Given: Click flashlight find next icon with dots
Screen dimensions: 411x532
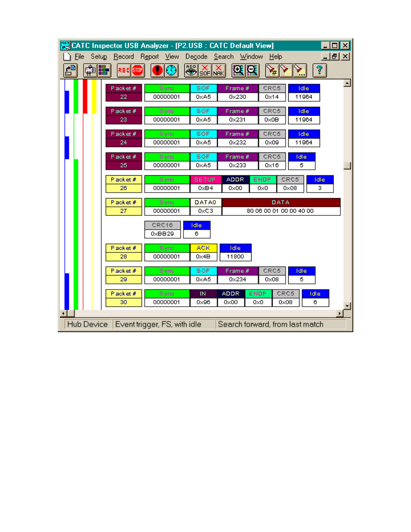Looking at the screenshot, I should click(299, 70).
